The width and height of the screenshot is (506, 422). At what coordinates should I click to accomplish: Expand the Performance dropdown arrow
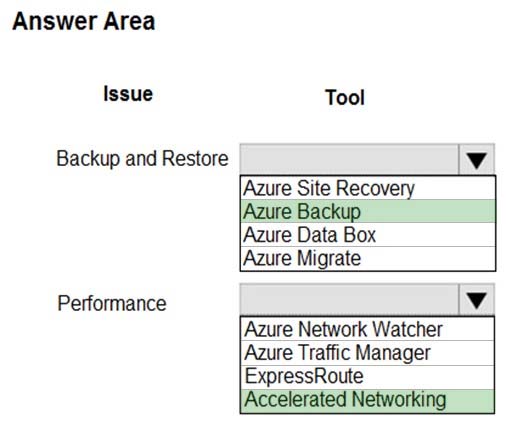tap(476, 299)
